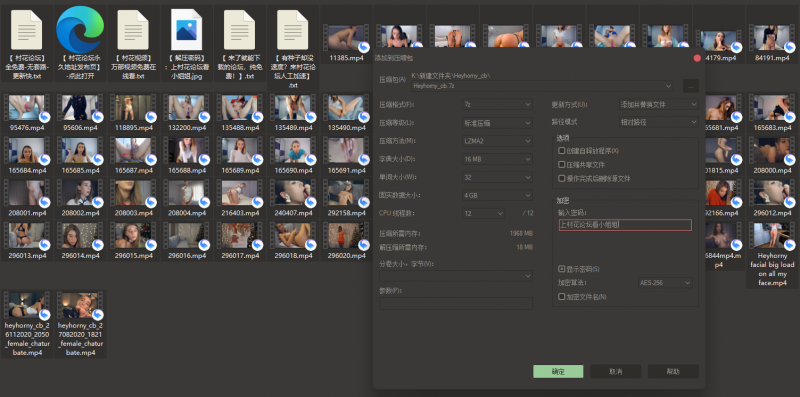Select the 村花视频 万部视频免费在线看.txt file
This screenshot has width=800, height=397.
[133, 43]
